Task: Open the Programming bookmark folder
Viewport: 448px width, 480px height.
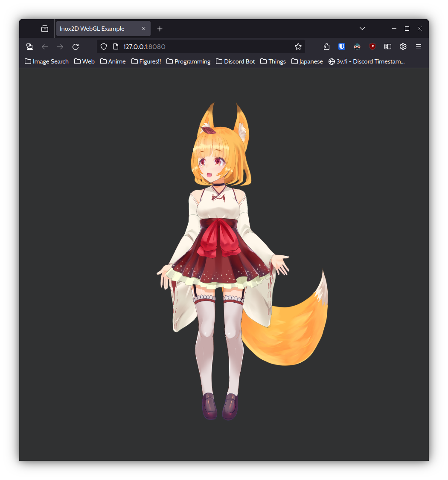Action: click(189, 61)
